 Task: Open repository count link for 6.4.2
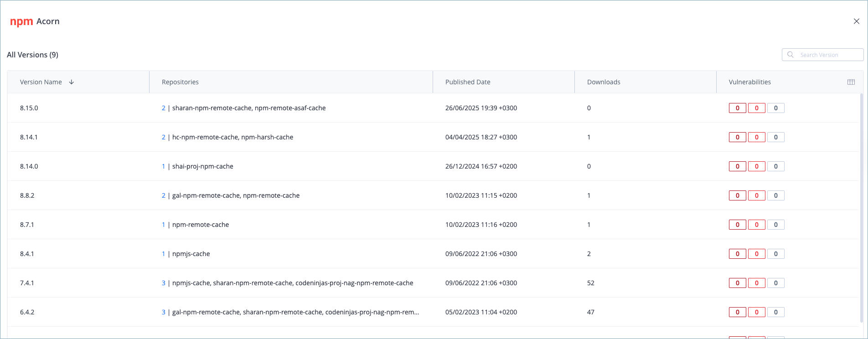click(164, 312)
